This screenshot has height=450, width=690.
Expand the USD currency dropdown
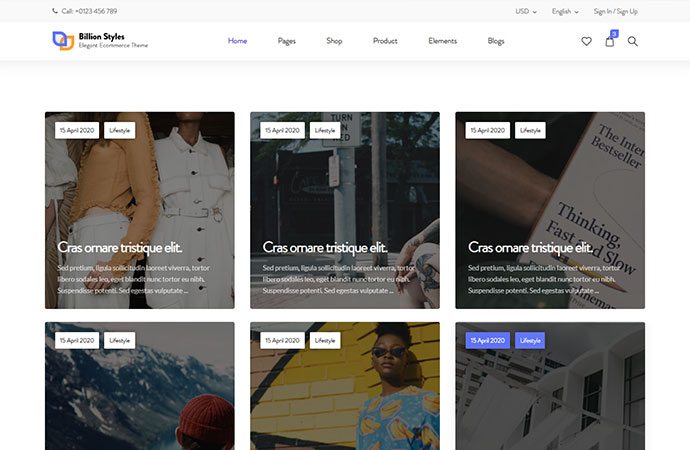point(526,11)
